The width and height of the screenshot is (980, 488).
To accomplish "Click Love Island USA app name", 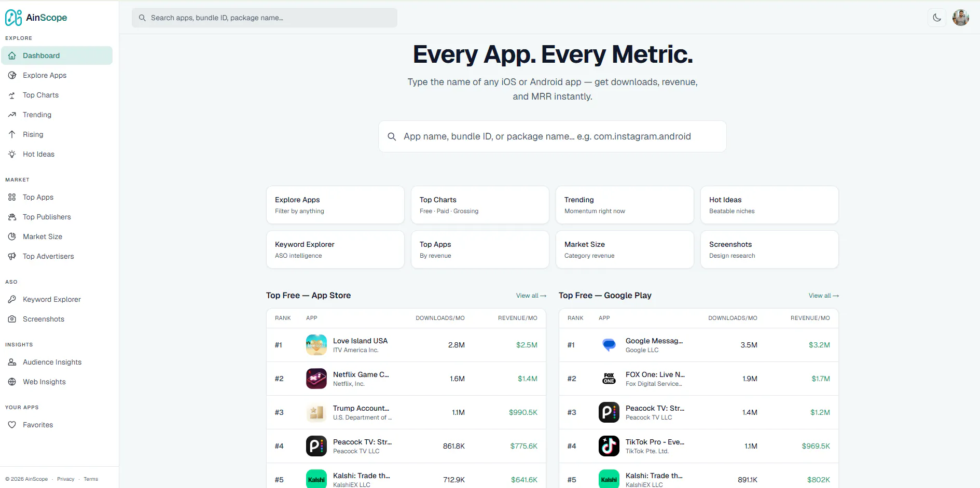I will click(360, 341).
